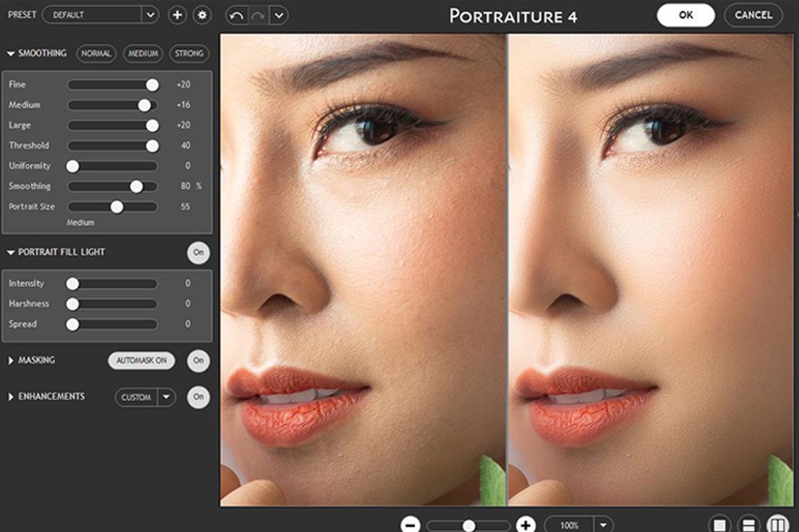Viewport: 799px width, 532px height.
Task: Click the smoothed after preview image
Action: 651,270
